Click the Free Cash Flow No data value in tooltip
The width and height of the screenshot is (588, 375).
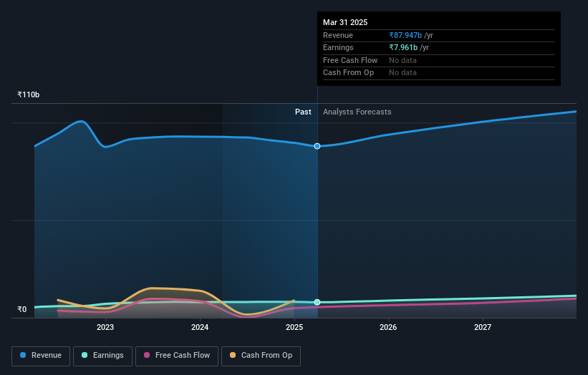pyautogui.click(x=403, y=60)
